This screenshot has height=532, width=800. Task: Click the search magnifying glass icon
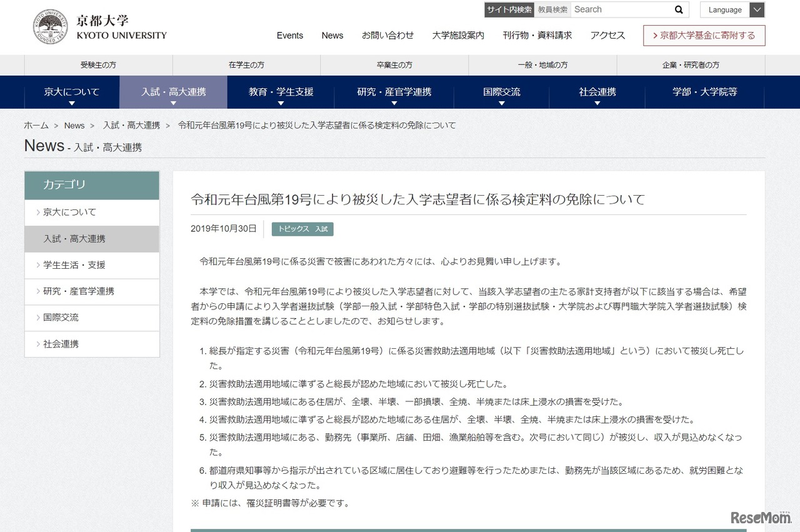pyautogui.click(x=678, y=9)
